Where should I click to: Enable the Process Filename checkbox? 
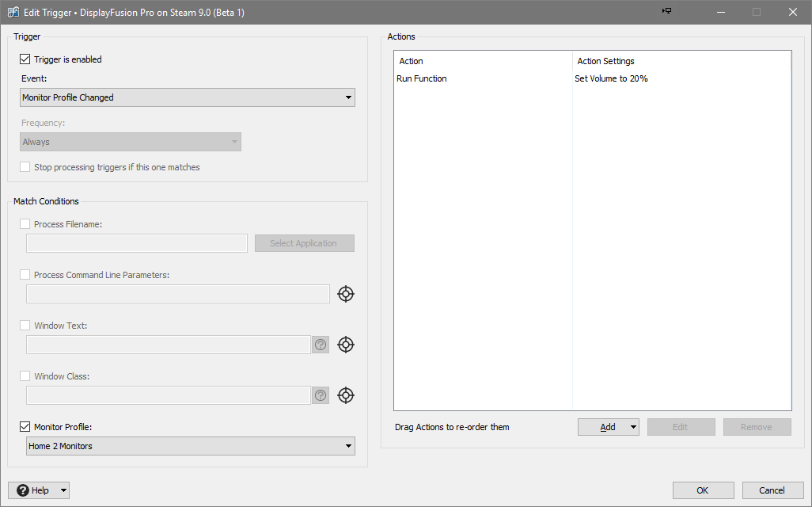point(25,224)
